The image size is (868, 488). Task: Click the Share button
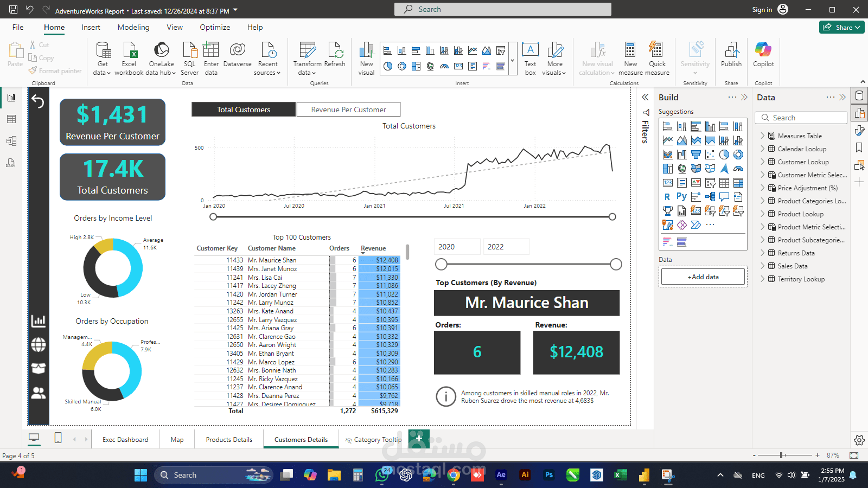pos(841,27)
